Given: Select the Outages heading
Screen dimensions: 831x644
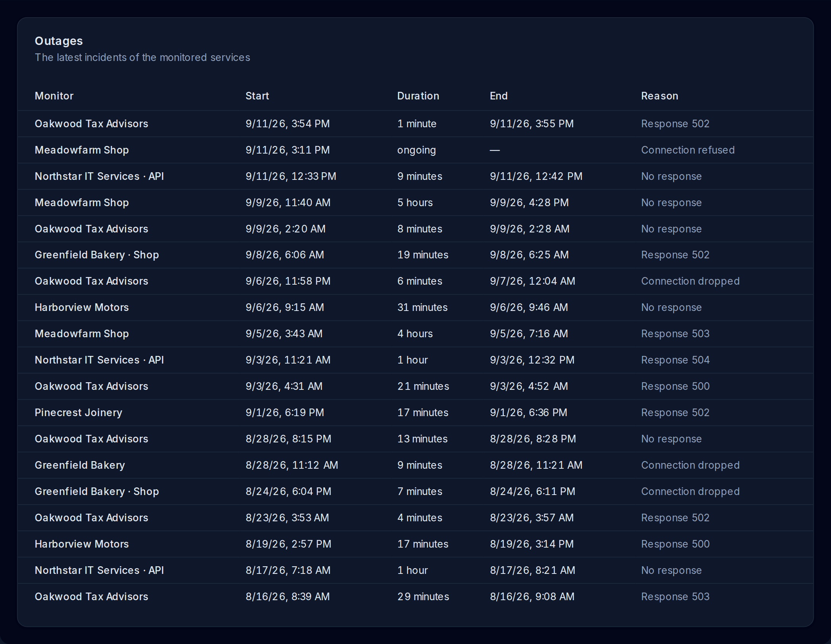Looking at the screenshot, I should pyautogui.click(x=59, y=41).
